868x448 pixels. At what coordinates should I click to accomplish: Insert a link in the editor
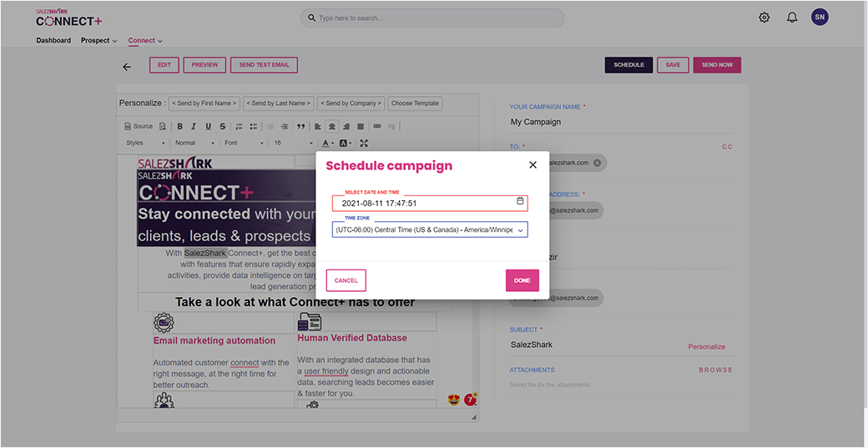point(376,127)
